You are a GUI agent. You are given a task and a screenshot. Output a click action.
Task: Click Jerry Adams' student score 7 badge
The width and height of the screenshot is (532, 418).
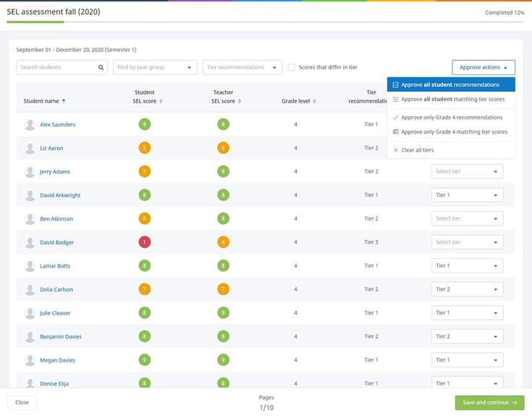tap(145, 171)
